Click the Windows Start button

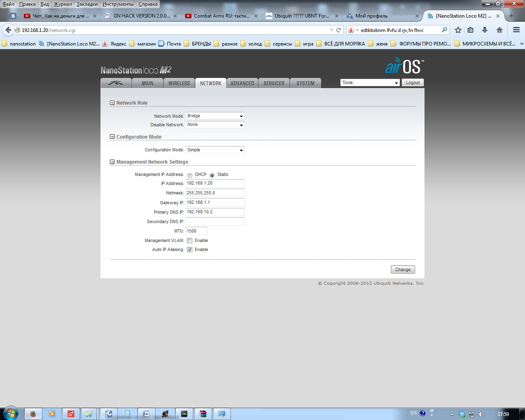(x=11, y=413)
